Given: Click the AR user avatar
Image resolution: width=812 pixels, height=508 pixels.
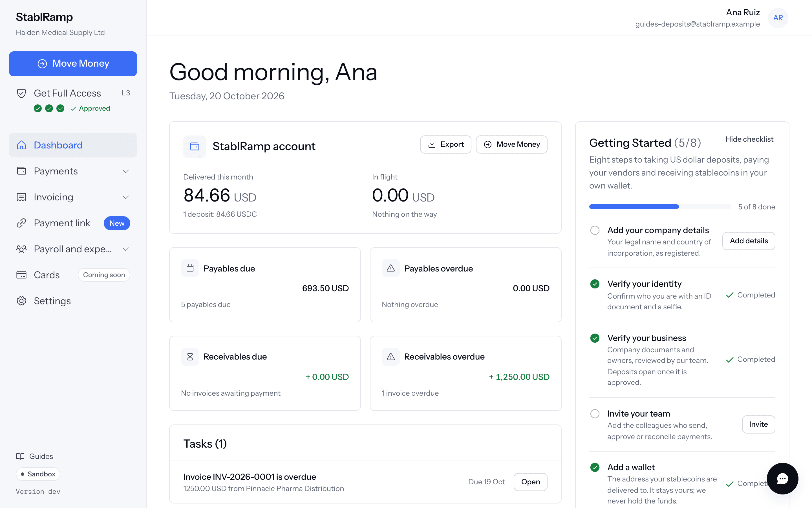Looking at the screenshot, I should pos(778,18).
